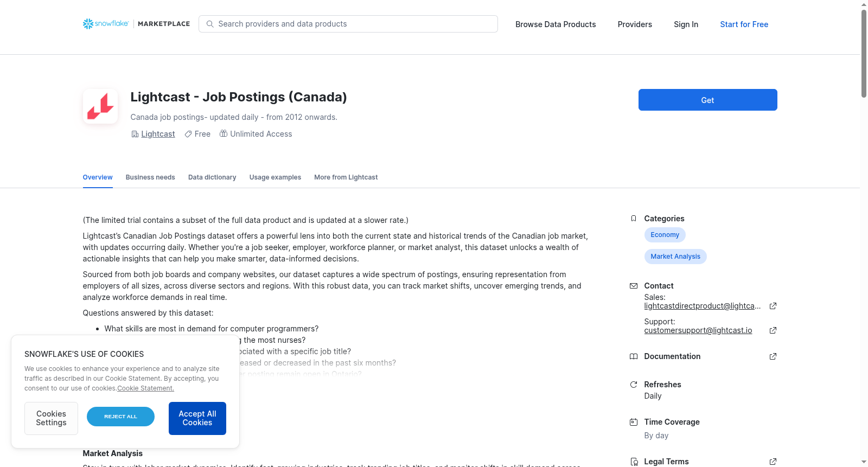Focus the search providers input field
Viewport: 868px width, 467px height.
point(348,24)
